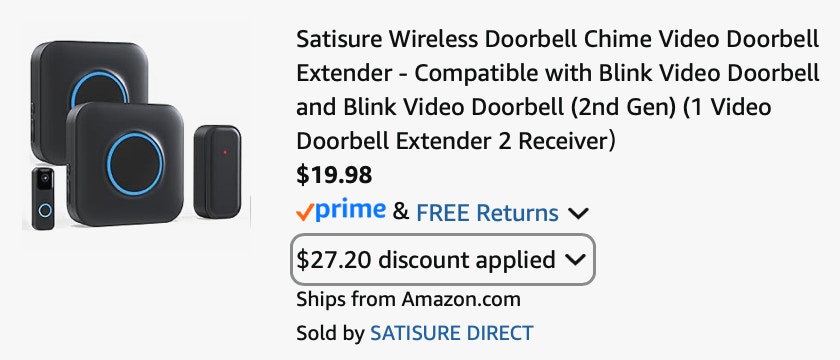
Task: Click the blue prime wordmark logo
Action: click(350, 211)
